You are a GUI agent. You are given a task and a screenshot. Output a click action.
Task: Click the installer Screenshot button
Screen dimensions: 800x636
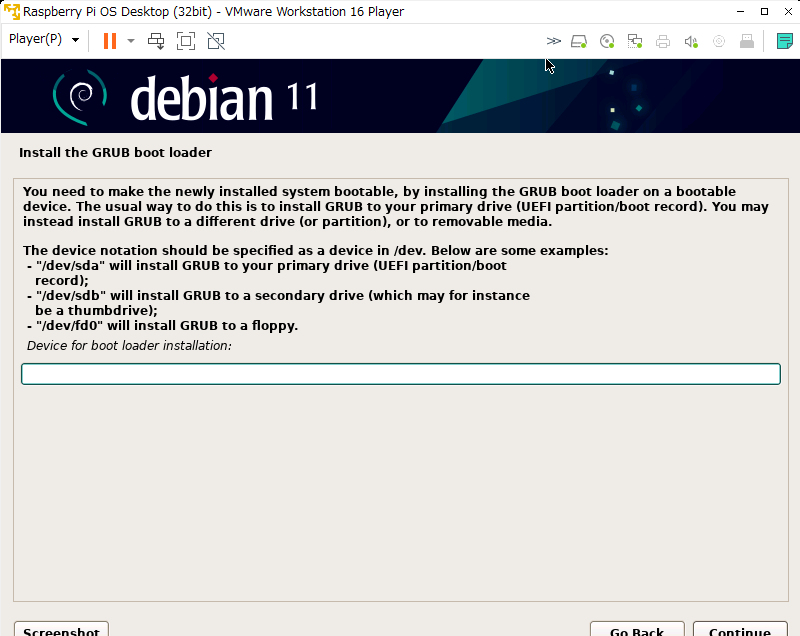click(61, 629)
